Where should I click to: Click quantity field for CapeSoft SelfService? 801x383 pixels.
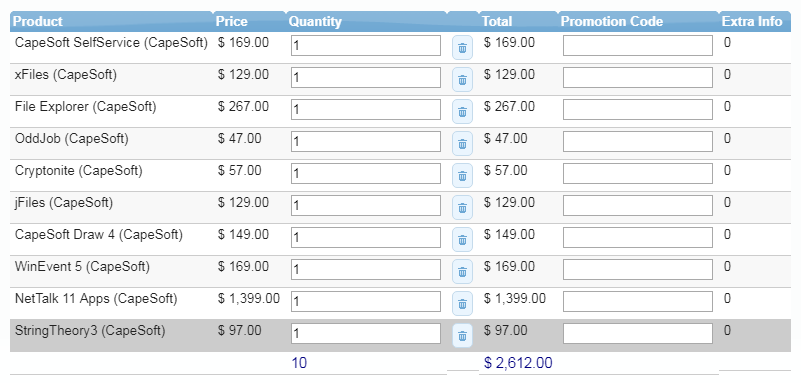pos(366,45)
